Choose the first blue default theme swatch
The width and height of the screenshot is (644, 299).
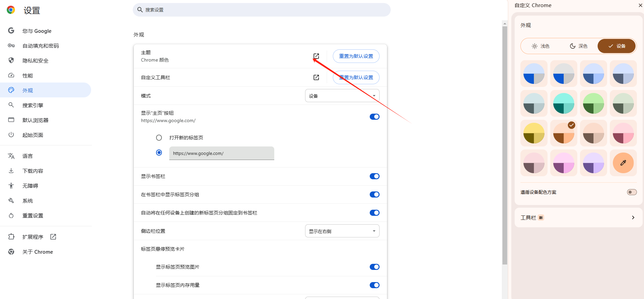click(x=534, y=73)
